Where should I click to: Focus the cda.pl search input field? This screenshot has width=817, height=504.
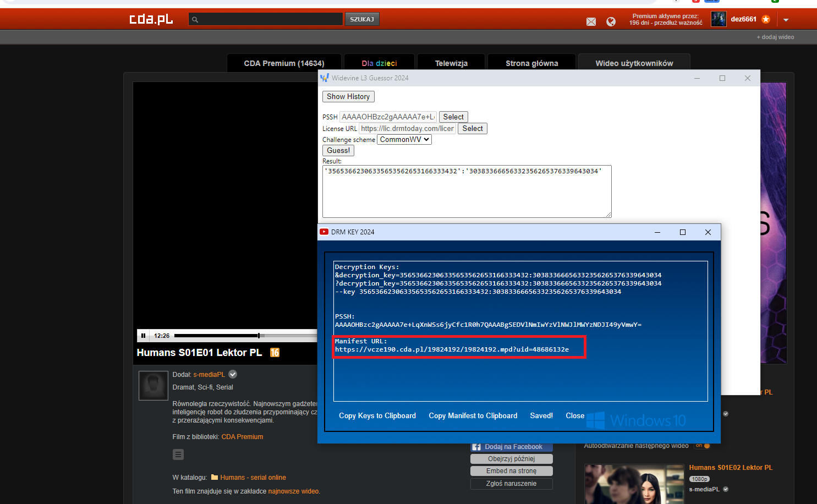click(265, 19)
